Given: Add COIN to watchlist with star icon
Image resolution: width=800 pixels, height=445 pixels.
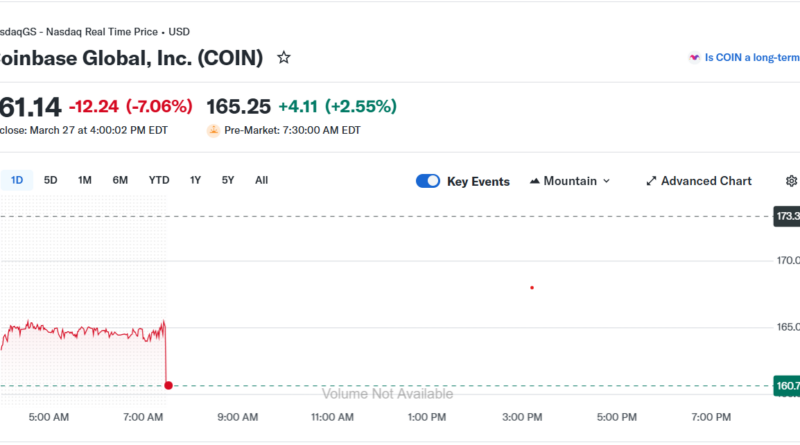Looking at the screenshot, I should [284, 58].
